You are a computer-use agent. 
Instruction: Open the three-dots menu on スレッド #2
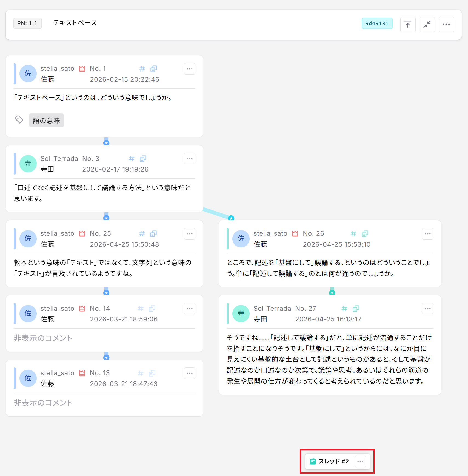pyautogui.click(x=360, y=461)
